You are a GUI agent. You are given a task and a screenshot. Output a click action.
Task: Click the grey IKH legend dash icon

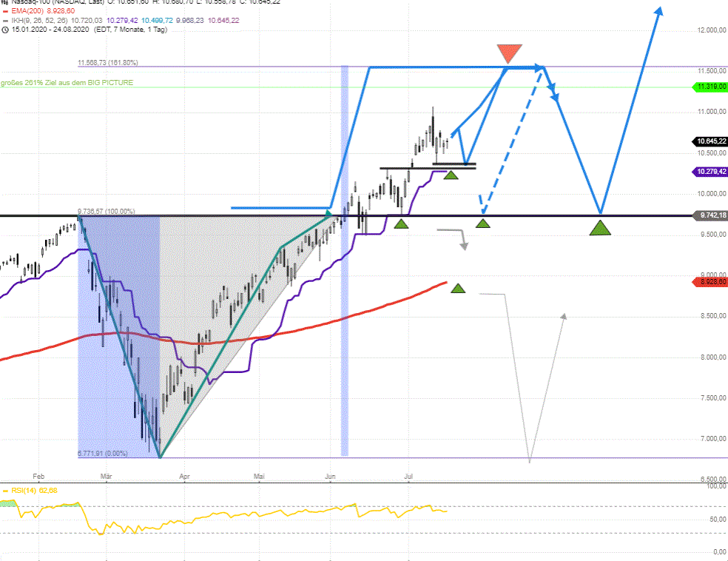(5, 21)
